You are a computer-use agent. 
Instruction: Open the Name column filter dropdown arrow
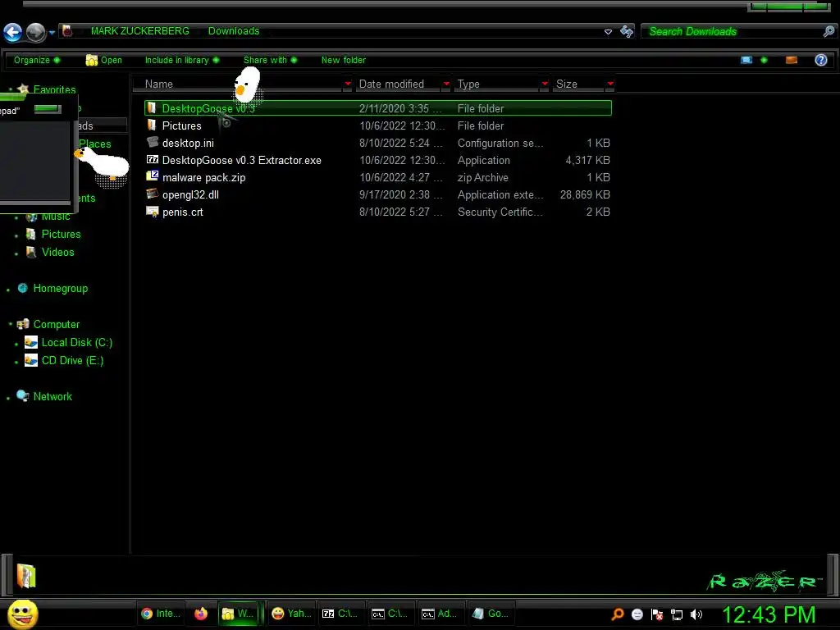(348, 84)
